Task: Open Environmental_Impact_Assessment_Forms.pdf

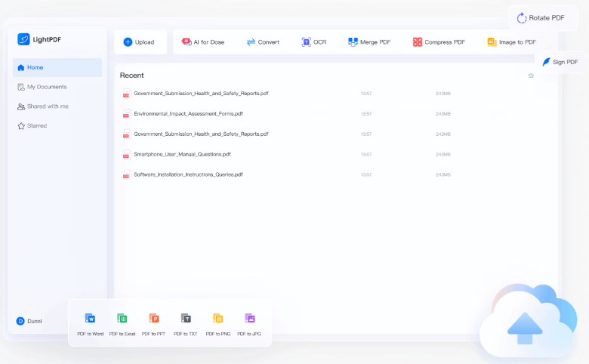Action: (188, 114)
